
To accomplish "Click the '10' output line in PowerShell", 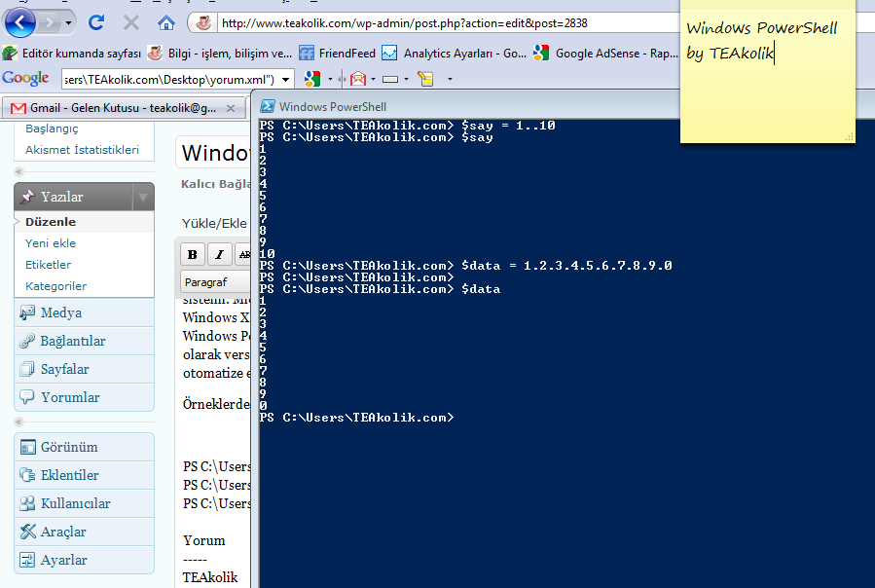I will pos(268,254).
